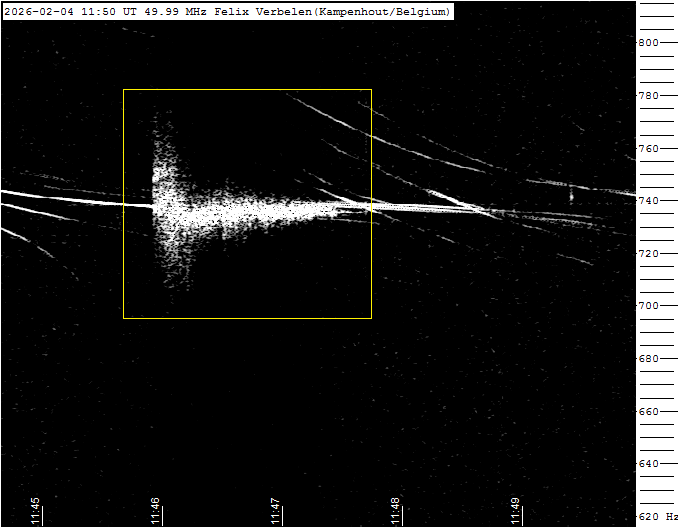Click the 640 Hz frequency scale label
The height and width of the screenshot is (528, 679).
coord(649,464)
